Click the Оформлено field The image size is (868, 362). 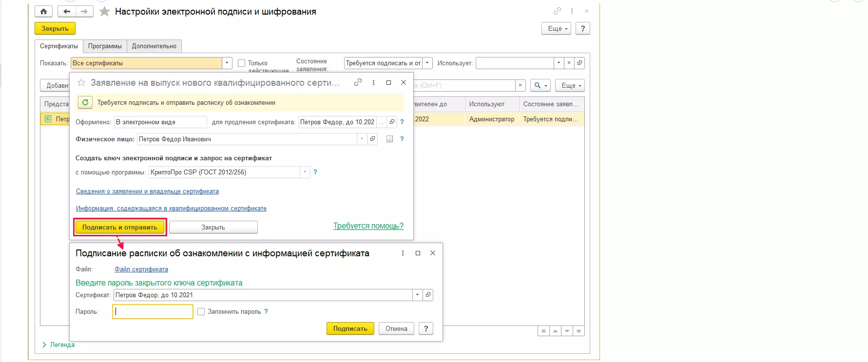(x=160, y=122)
